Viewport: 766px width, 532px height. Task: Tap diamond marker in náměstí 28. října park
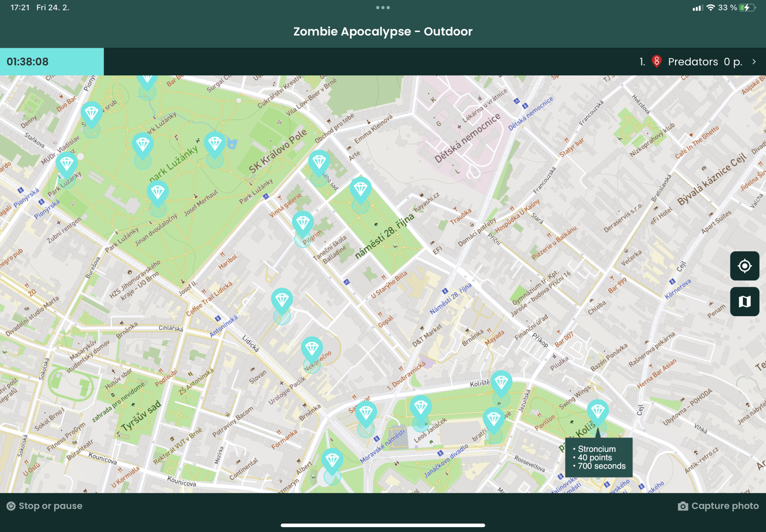[x=361, y=189]
